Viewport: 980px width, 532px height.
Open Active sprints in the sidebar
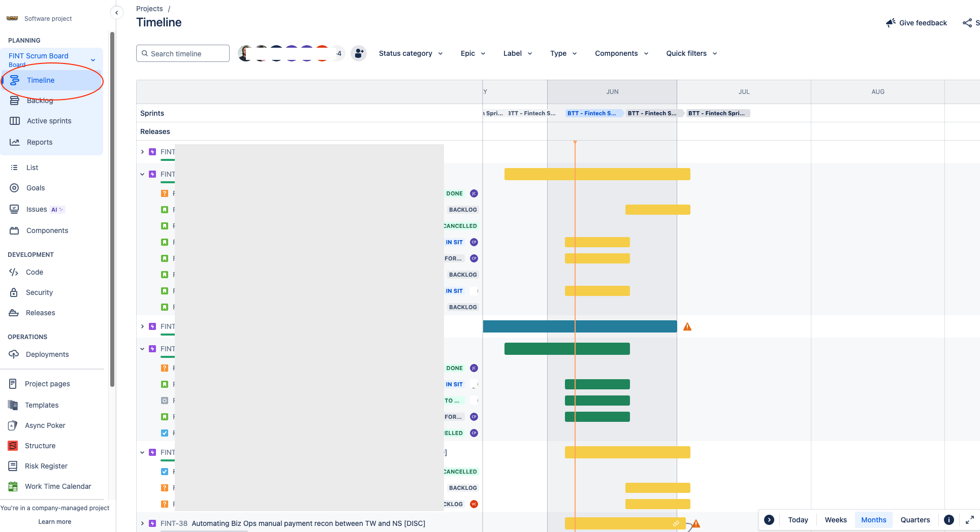(48, 121)
